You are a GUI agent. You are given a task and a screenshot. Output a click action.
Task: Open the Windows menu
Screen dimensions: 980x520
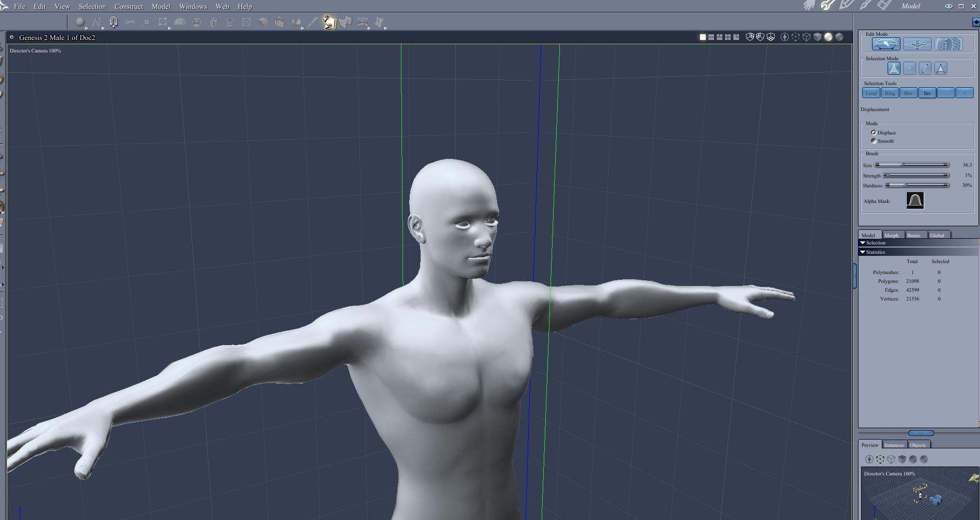point(193,6)
